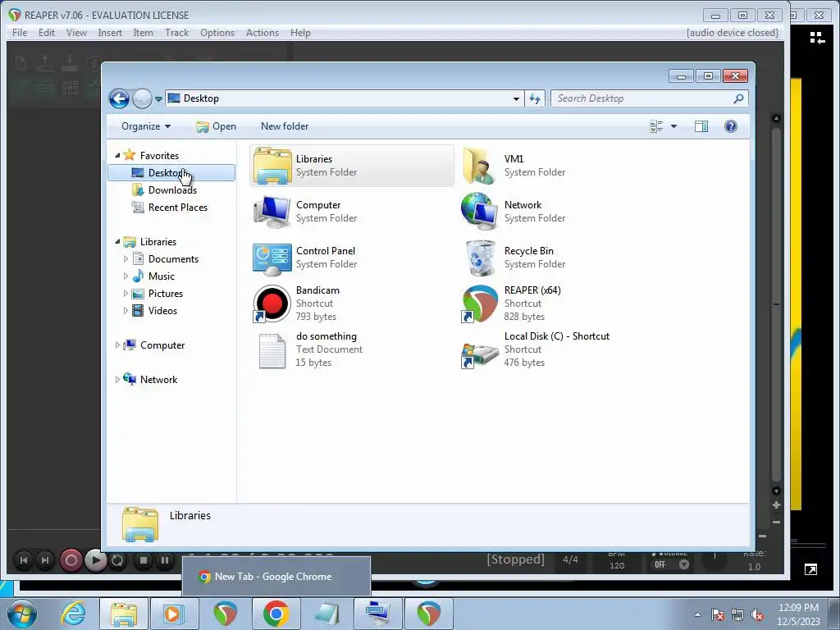Open the File menu in REAPER
This screenshot has height=630, width=840.
[x=20, y=33]
